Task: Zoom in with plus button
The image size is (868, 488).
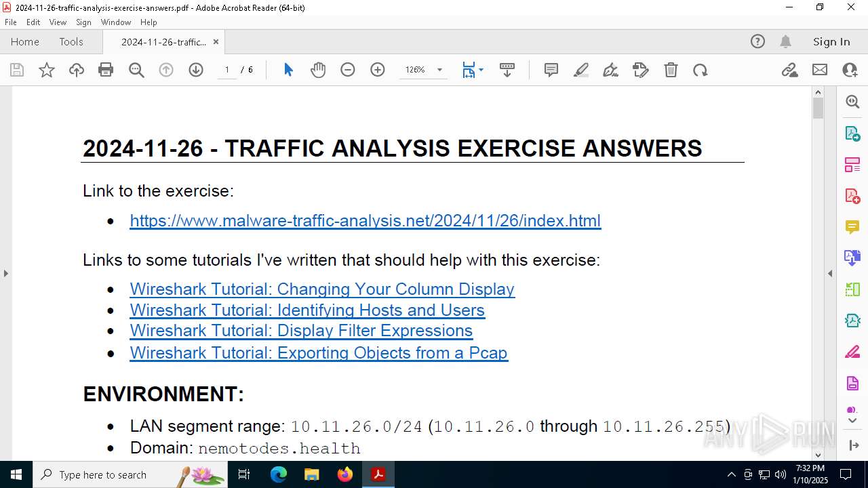Action: [378, 70]
